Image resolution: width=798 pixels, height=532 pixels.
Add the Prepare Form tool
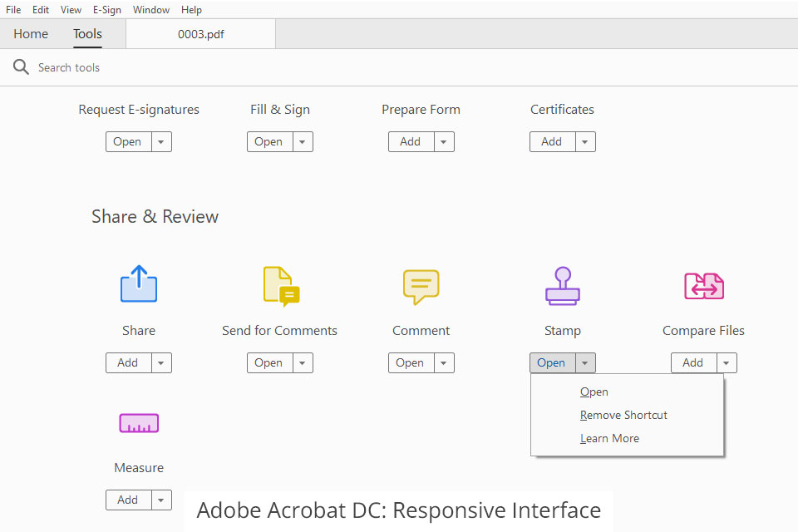(x=411, y=142)
